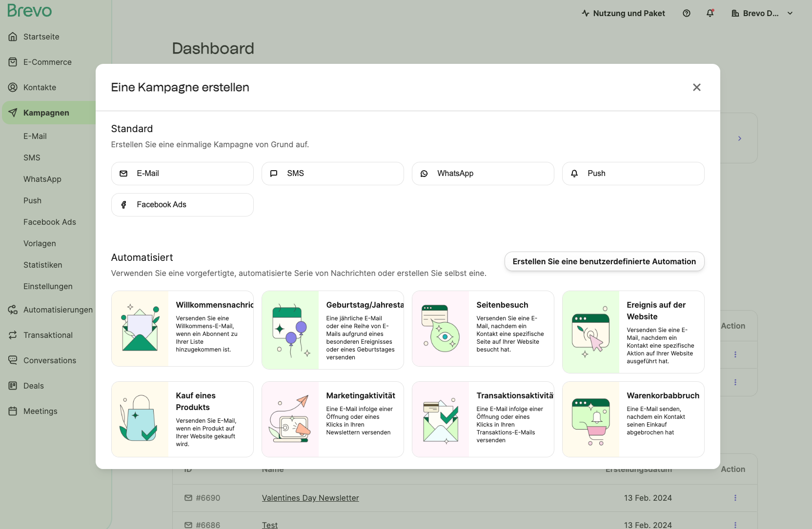
Task: Click the bell icon in Push option
Action: [574, 174]
